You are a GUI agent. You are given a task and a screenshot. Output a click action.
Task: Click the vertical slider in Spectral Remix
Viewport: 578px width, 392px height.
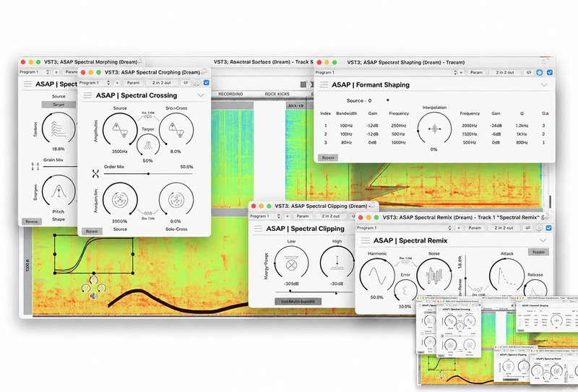(465, 274)
